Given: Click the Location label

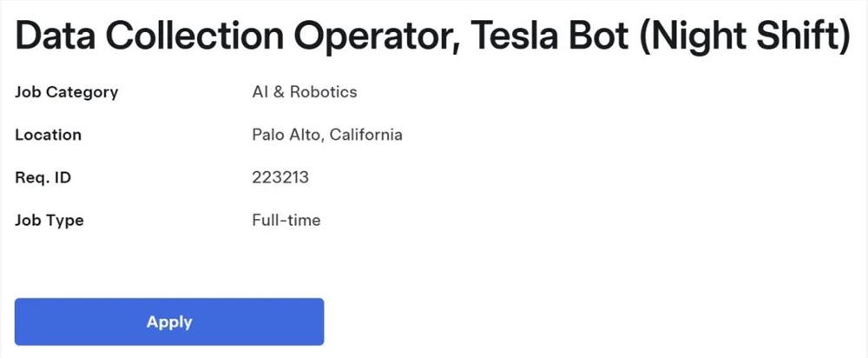Looking at the screenshot, I should point(48,135).
